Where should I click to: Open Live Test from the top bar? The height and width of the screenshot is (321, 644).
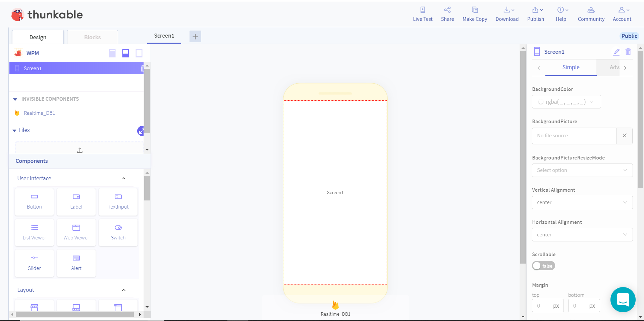(423, 14)
